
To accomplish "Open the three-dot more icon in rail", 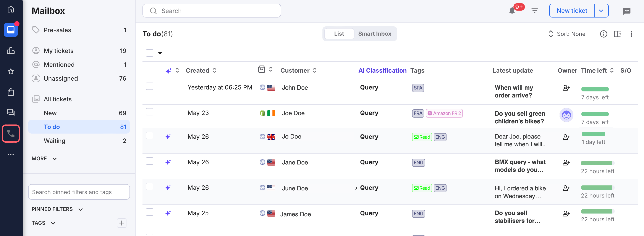I will tap(11, 154).
